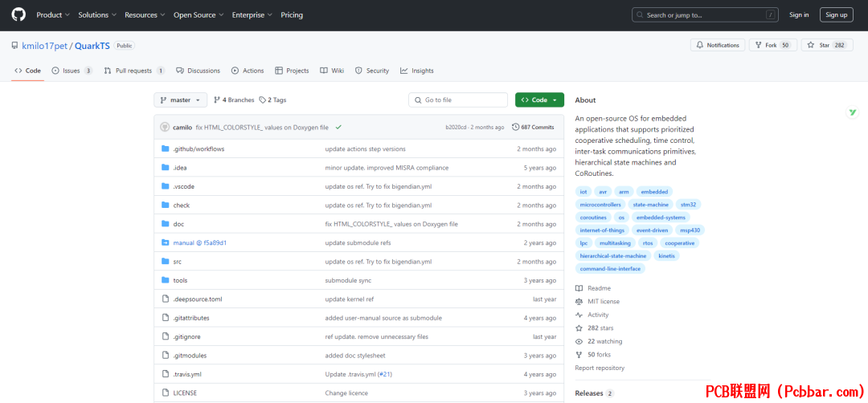Open the Pricing page
The width and height of the screenshot is (868, 403).
click(292, 15)
